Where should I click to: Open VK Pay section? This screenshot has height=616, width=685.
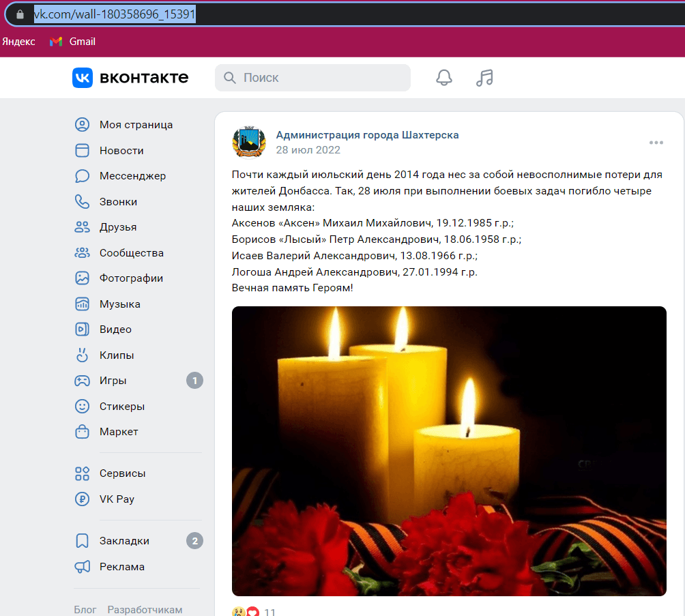pyautogui.click(x=117, y=499)
